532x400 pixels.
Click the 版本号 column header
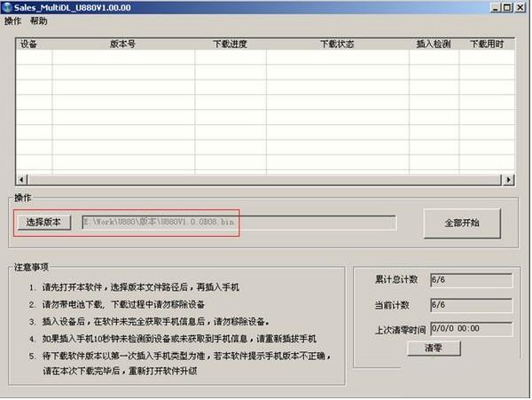point(123,44)
